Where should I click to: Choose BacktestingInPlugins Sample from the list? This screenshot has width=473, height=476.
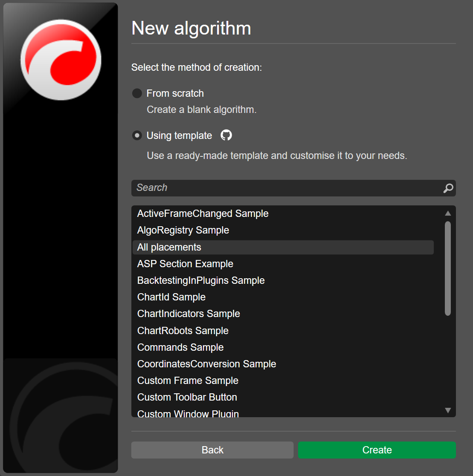pos(201,280)
